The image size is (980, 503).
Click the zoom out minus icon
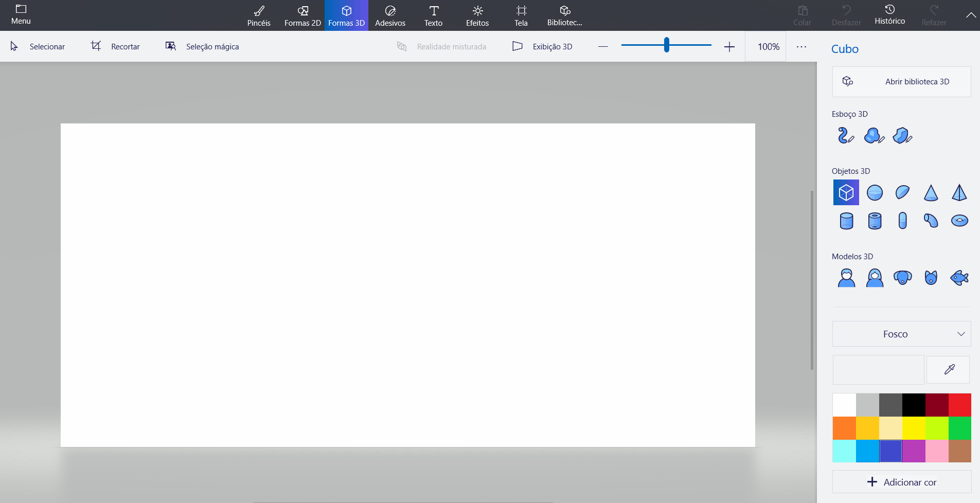coord(603,47)
